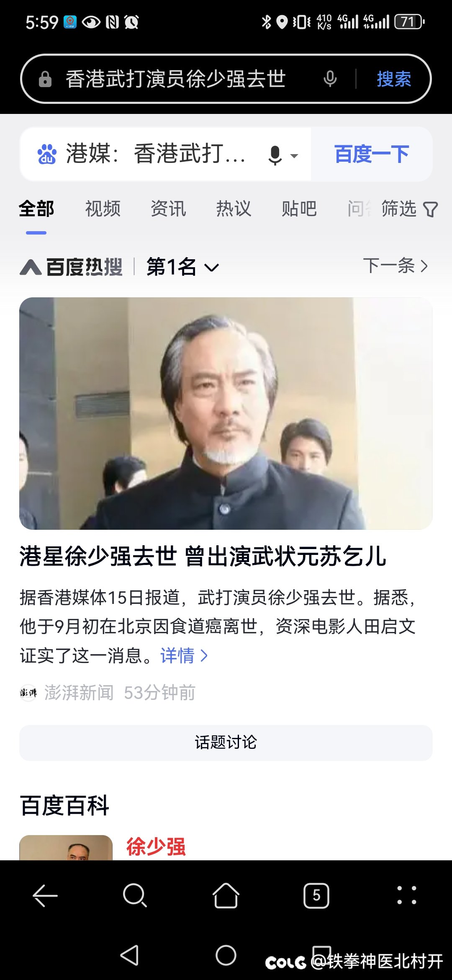
Task: Go to browser home page icon
Action: tap(226, 895)
